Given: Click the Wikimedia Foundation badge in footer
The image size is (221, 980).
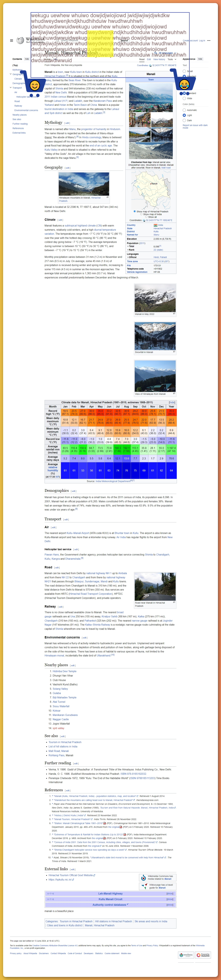Looking at the screenshot, I should pos(186,955).
